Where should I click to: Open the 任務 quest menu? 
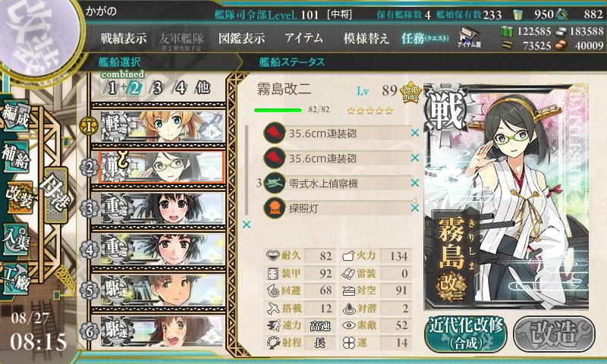(x=425, y=38)
